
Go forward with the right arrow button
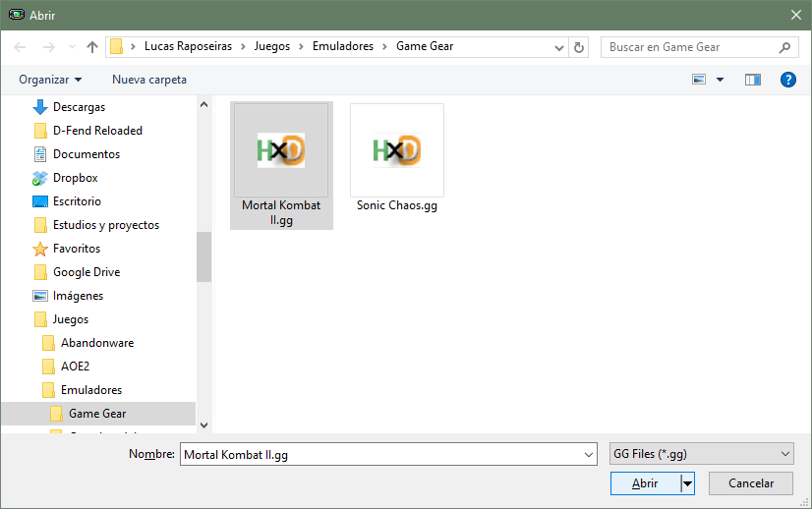click(49, 47)
